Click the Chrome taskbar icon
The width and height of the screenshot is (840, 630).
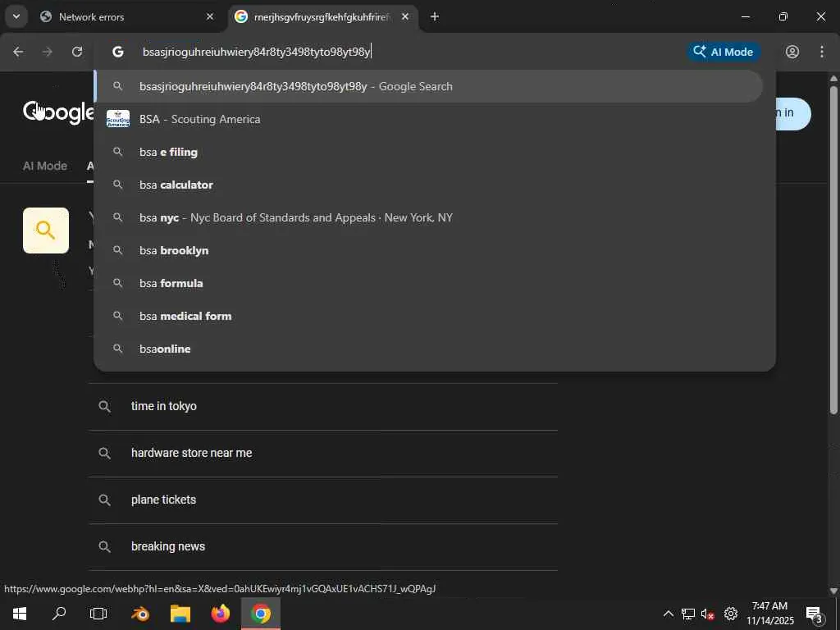click(261, 614)
